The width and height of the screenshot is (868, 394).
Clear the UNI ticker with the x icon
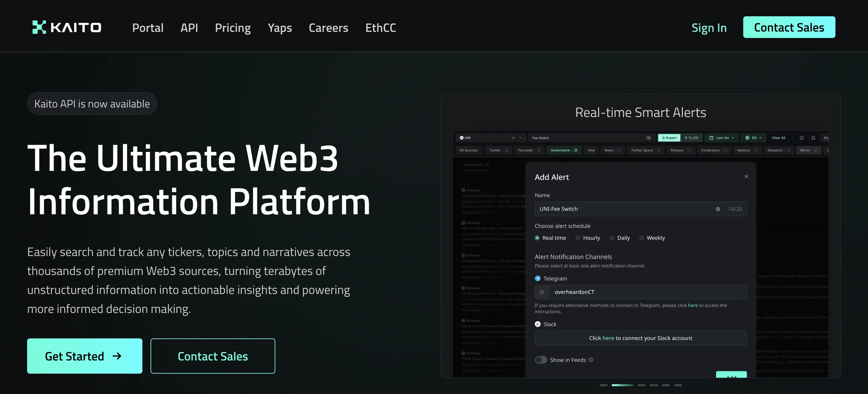tap(513, 138)
